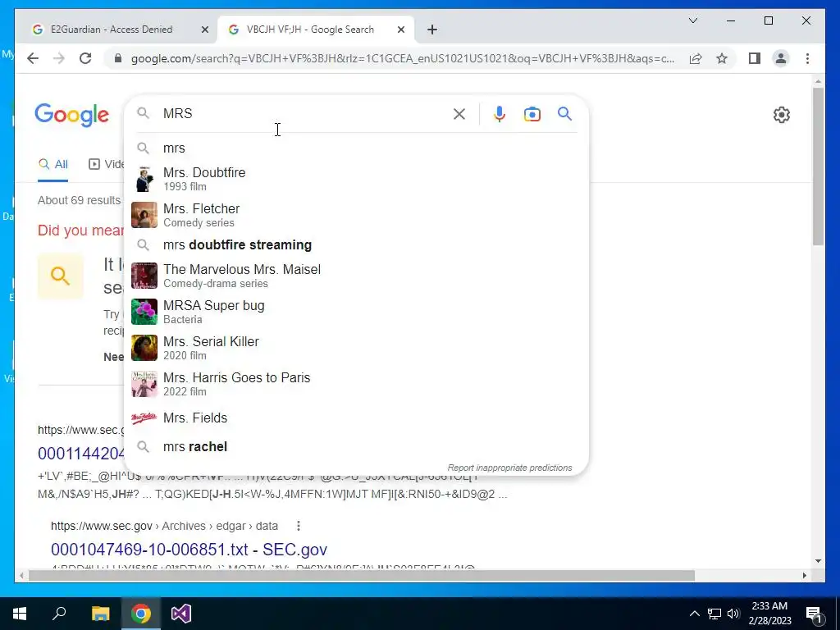Click the right arrow of horizontal scrollbar
The image size is (840, 630).
pos(805,576)
